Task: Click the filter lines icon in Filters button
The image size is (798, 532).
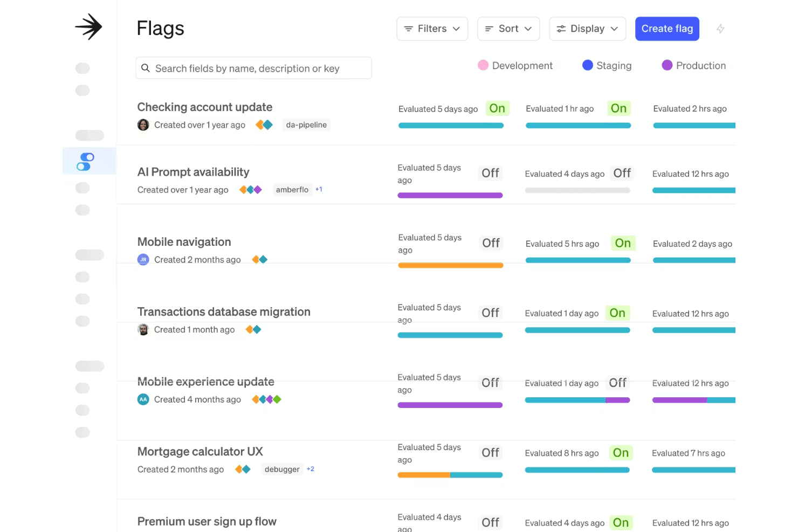Action: point(409,29)
